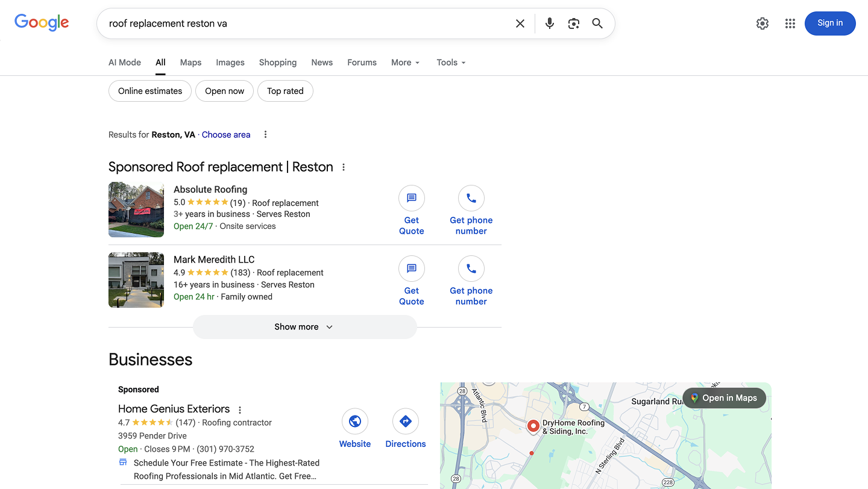Expand sponsored list with Show more

click(x=304, y=327)
